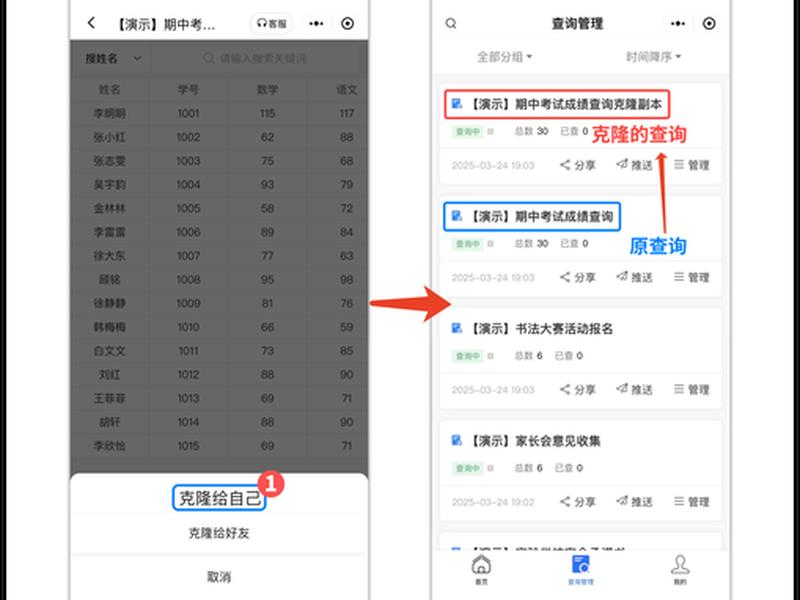Switch to the 查询管理 bottom tab
Viewport: 800px width, 600px height.
(581, 569)
